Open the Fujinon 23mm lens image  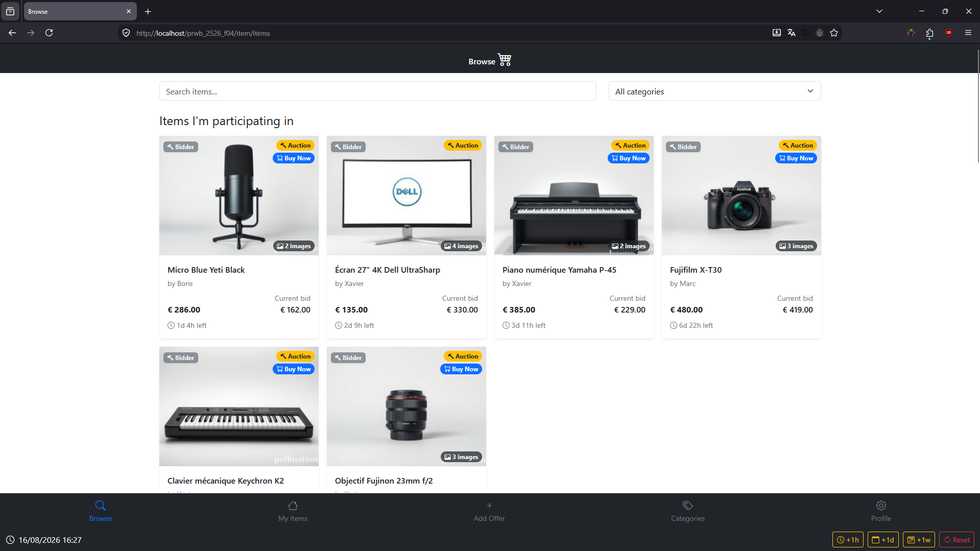click(407, 406)
